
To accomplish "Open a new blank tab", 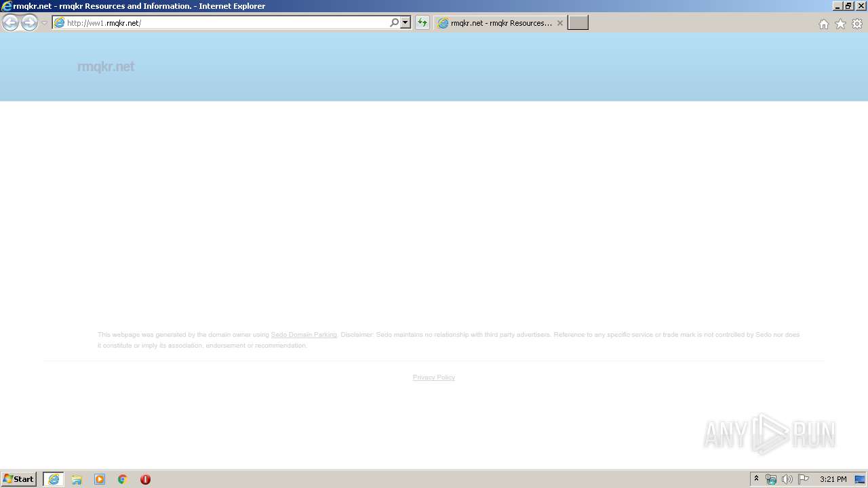I will [578, 23].
